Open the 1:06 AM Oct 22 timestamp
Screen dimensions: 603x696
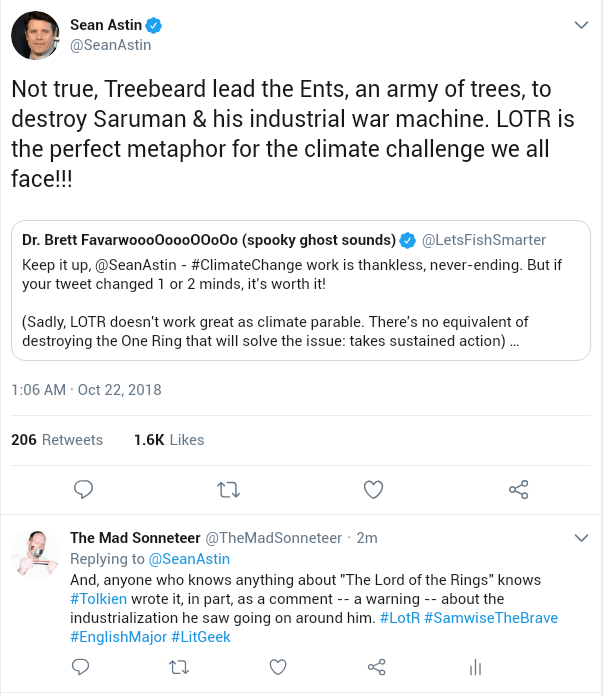[86, 389]
